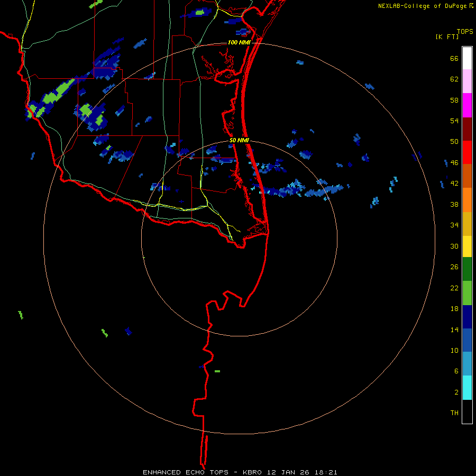Select the bright red 50 kft legend color

tap(467, 152)
